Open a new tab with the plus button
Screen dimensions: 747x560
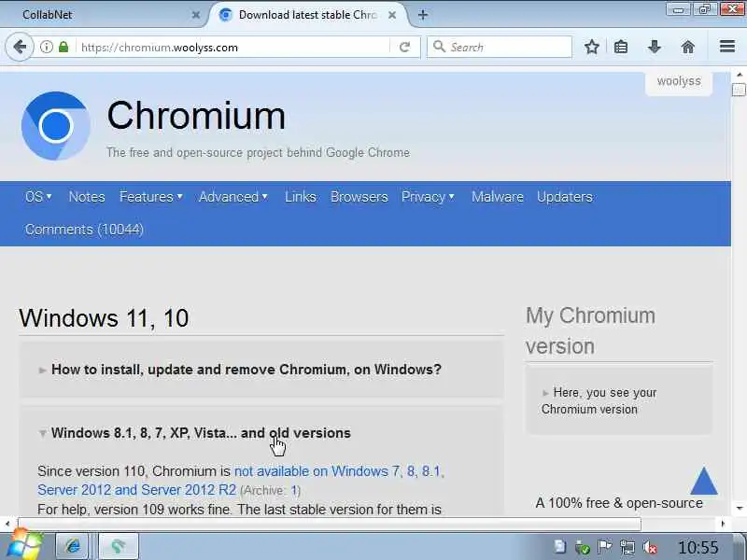coord(423,15)
